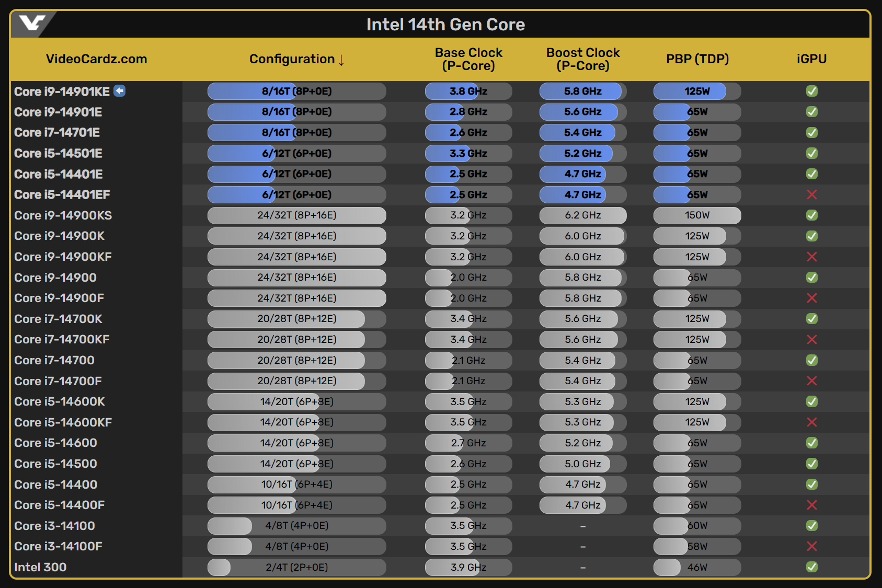882x588 pixels.
Task: Select the Core i9-14900KS row name
Action: (x=63, y=215)
